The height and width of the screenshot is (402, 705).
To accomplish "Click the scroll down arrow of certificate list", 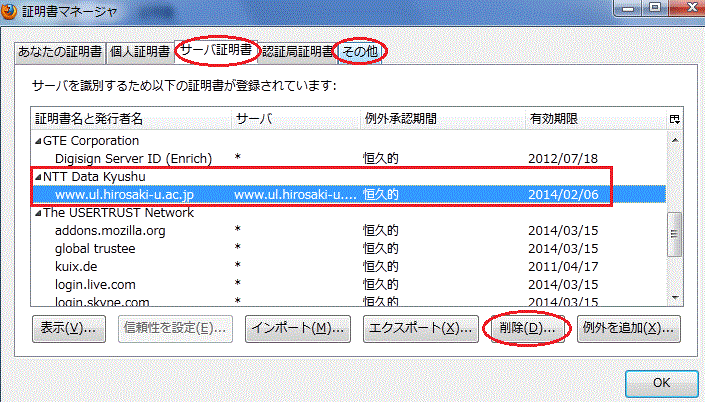I will pyautogui.click(x=675, y=298).
